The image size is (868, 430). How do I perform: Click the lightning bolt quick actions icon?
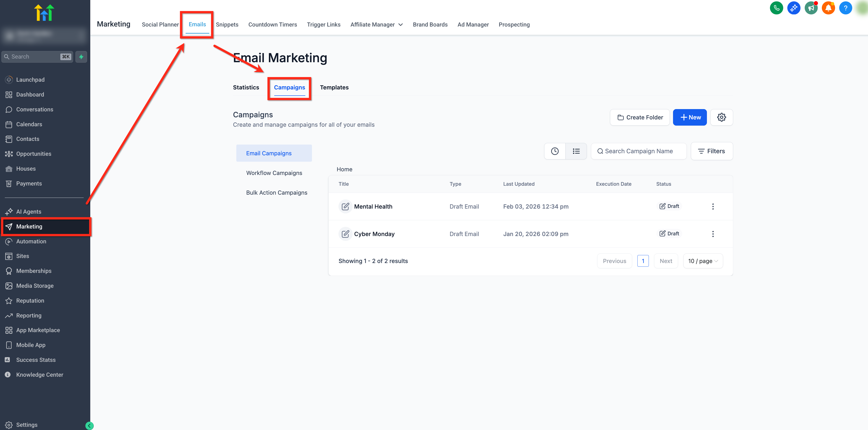pos(81,57)
